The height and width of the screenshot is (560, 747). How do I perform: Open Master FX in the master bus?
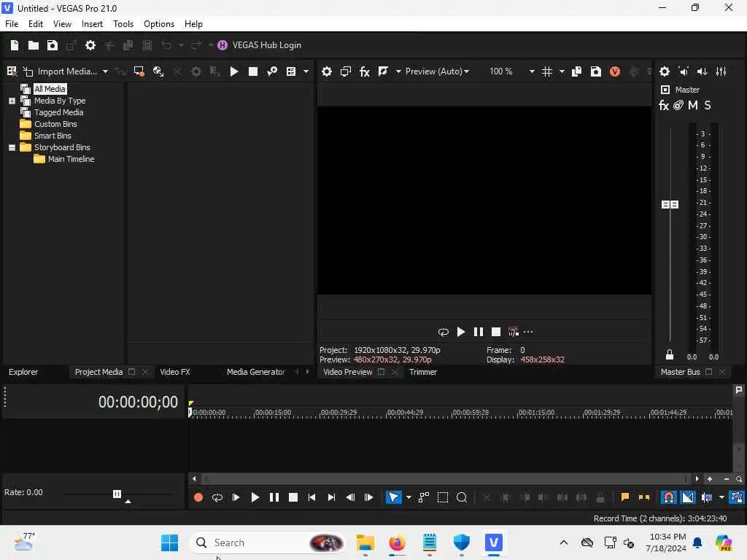664,105
